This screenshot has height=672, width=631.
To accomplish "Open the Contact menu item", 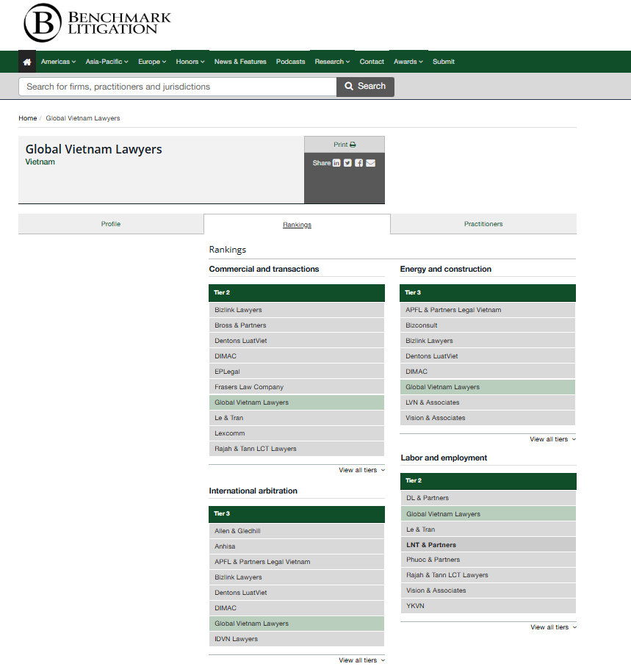I will point(372,62).
